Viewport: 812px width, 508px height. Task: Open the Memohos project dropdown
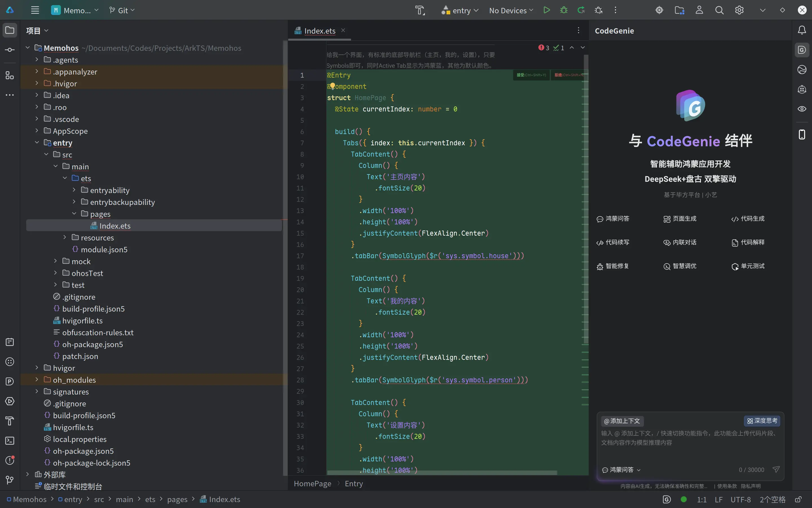(75, 10)
